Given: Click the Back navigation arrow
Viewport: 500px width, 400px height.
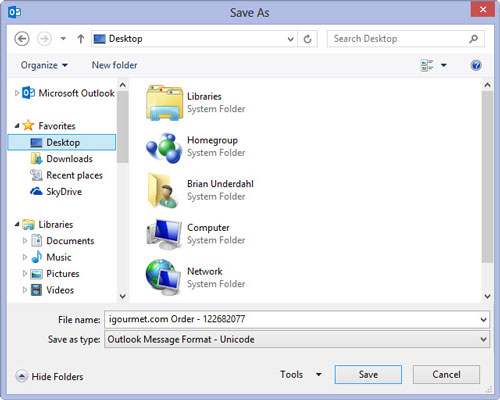Looking at the screenshot, I should (x=22, y=39).
